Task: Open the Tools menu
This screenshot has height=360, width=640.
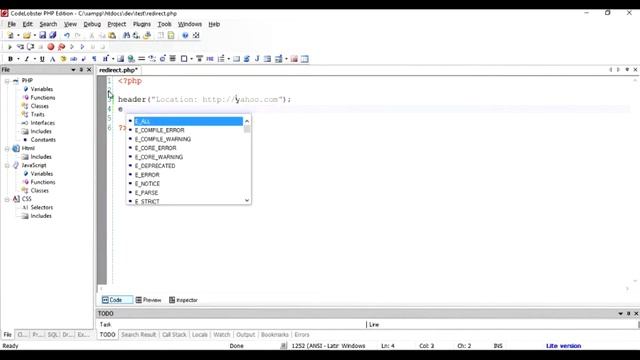Action: [164, 24]
